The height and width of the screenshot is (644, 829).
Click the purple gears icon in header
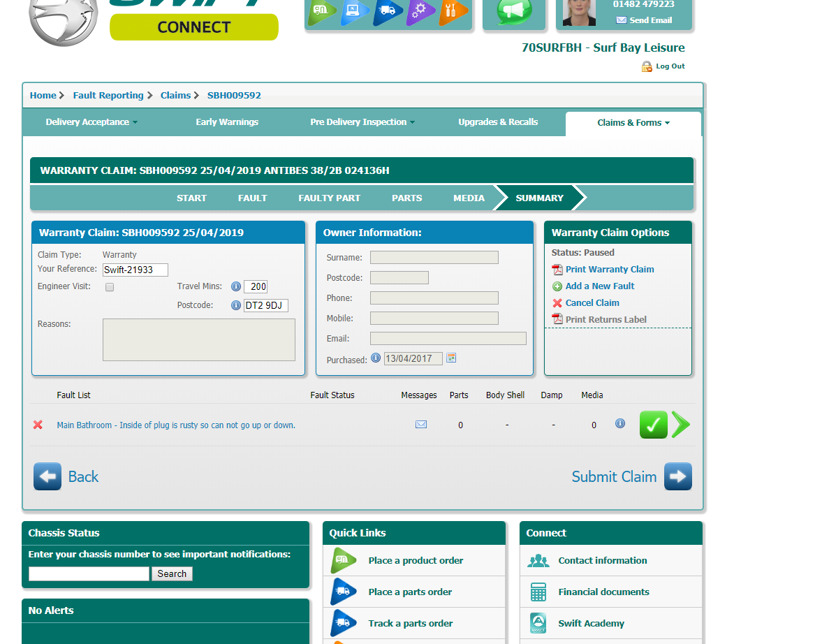point(420,10)
